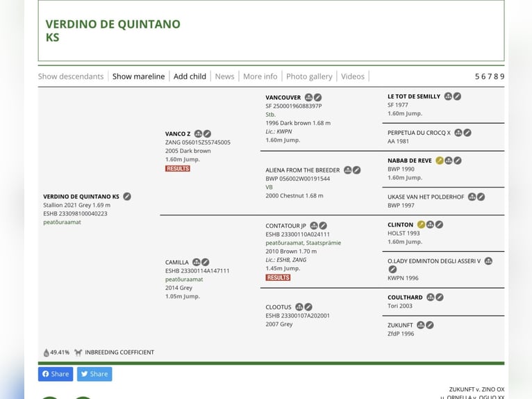
Task: Edit PERPETUA DU CROCQ X pencil icon
Action: coord(467,133)
